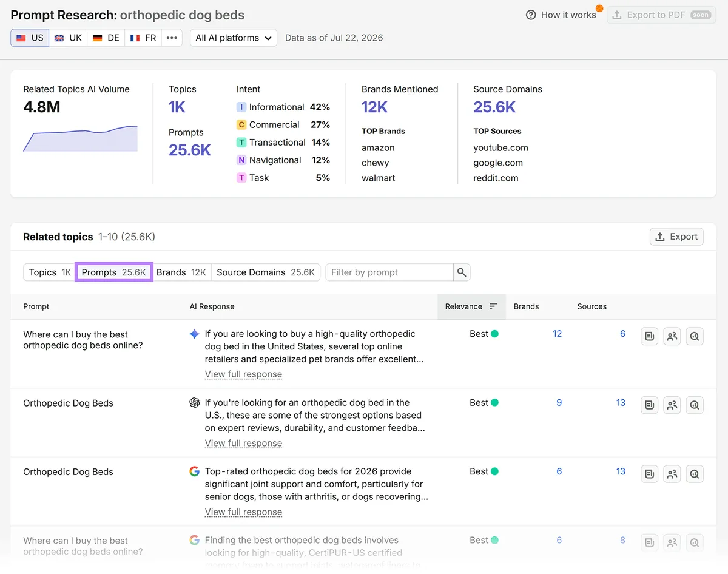Click the sources count 13 in Top-rated row
This screenshot has height=574, width=728.
pos(621,471)
